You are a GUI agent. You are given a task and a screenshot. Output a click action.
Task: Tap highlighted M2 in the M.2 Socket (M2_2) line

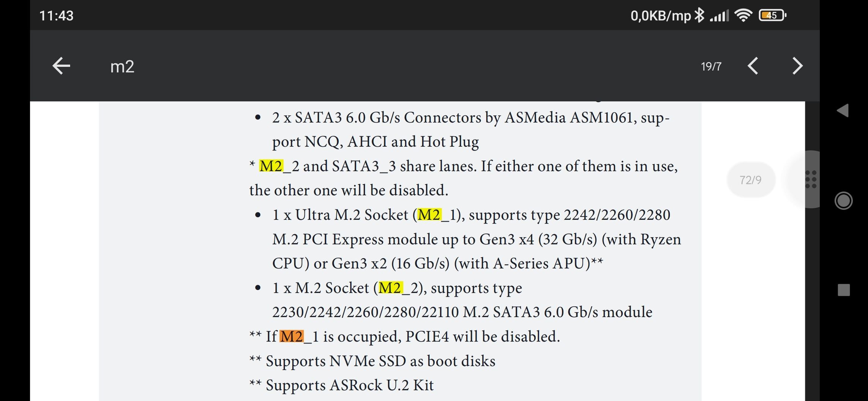pos(390,288)
